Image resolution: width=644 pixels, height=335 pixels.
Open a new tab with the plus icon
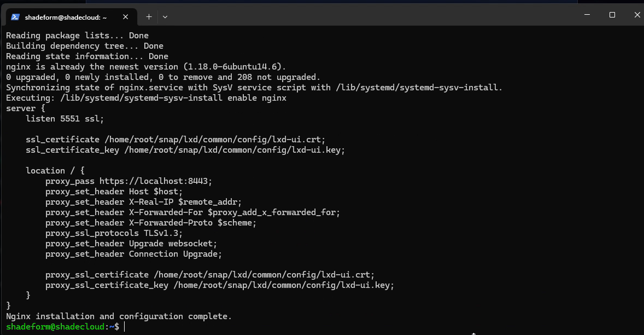(148, 16)
